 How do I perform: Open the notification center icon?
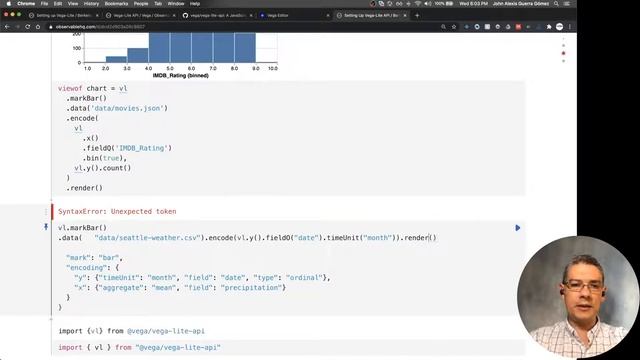pos(567,4)
